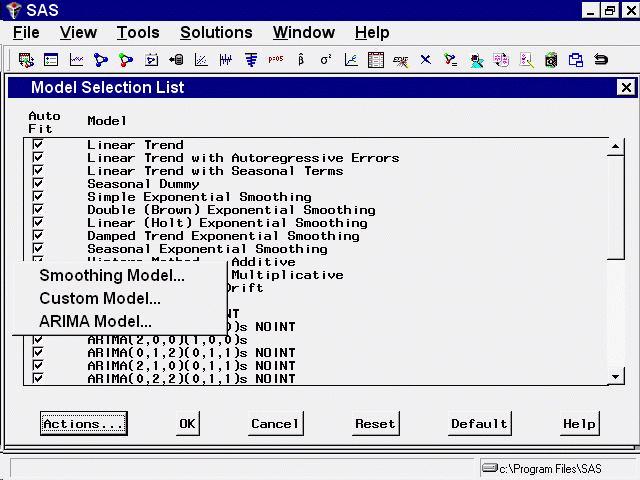Toggle checkbox for ARIMA(2,1,0)(0,1,1)s NOINT
The width and height of the screenshot is (640, 480).
[x=38, y=366]
